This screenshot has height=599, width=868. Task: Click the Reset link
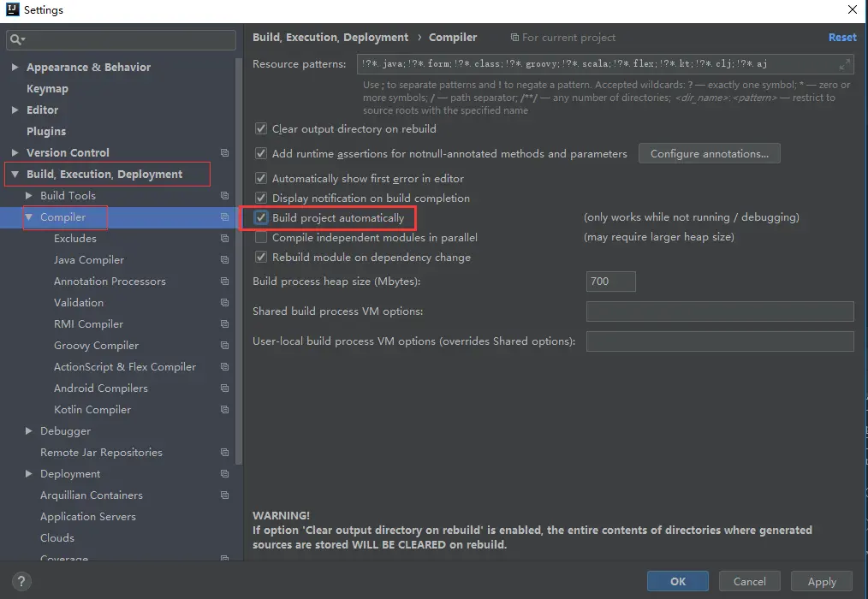point(842,37)
